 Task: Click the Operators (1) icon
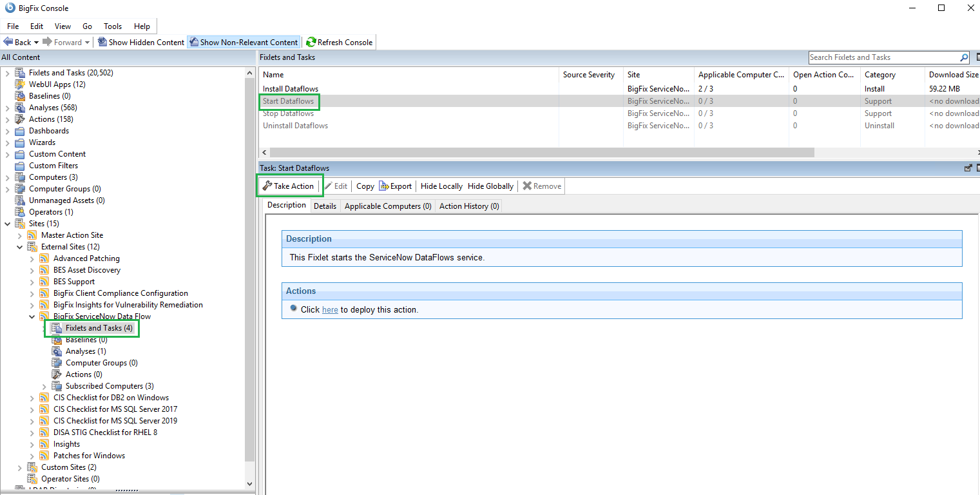[x=19, y=212]
